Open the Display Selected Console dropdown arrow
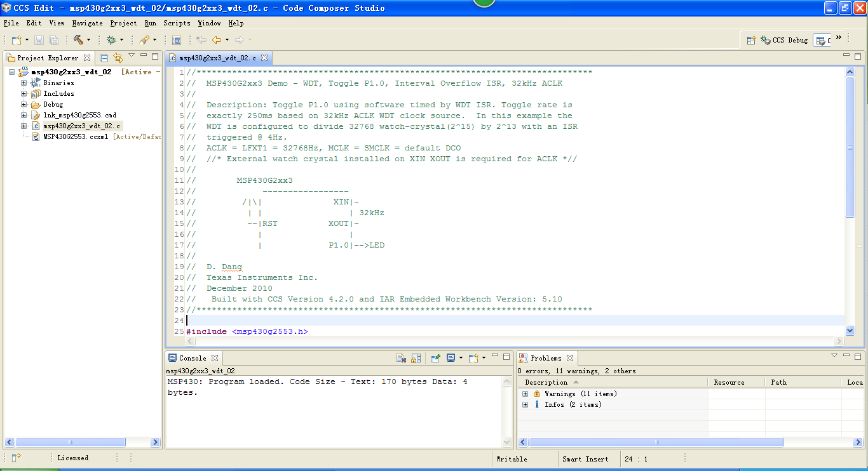Screen dimensions: 868x471 click(x=461, y=358)
